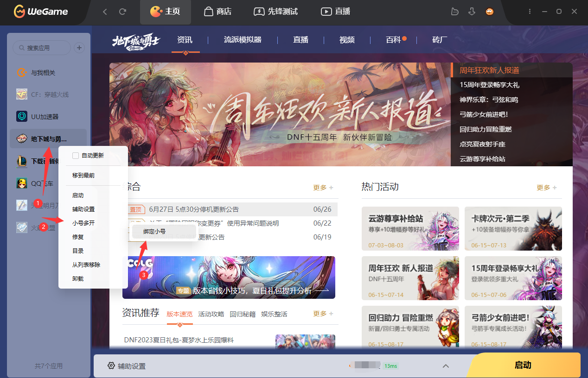Switch to 资讯 game tab
Image resolution: width=588 pixels, height=378 pixels.
(185, 40)
